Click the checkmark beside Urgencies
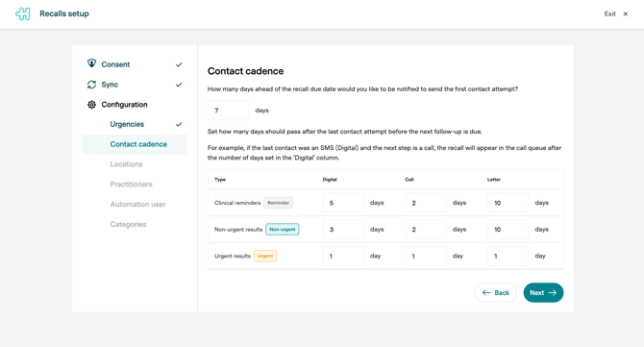The image size is (644, 347). (x=179, y=124)
